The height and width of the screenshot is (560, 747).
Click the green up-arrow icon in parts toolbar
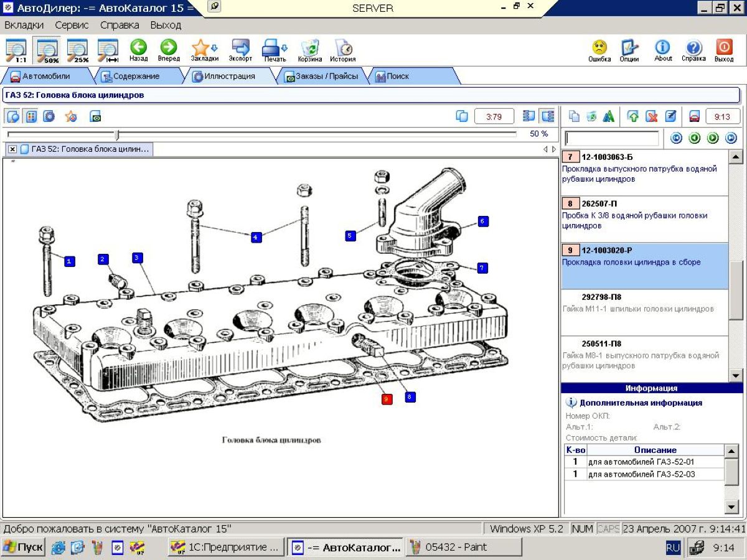coord(633,116)
